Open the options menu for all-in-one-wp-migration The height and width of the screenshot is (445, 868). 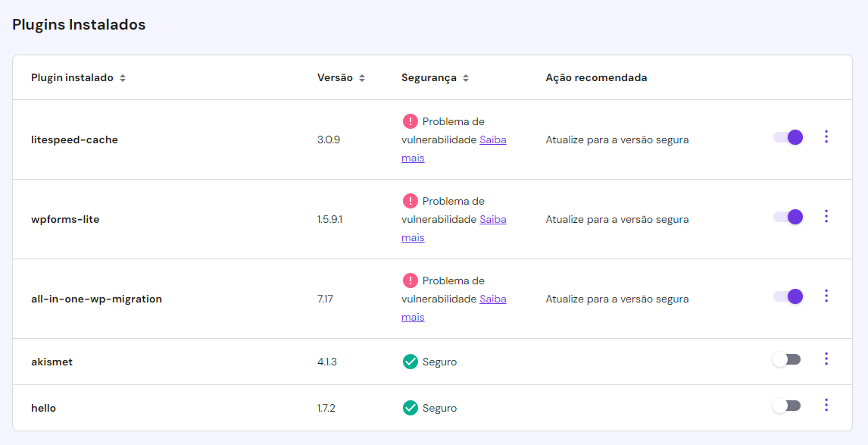point(826,296)
